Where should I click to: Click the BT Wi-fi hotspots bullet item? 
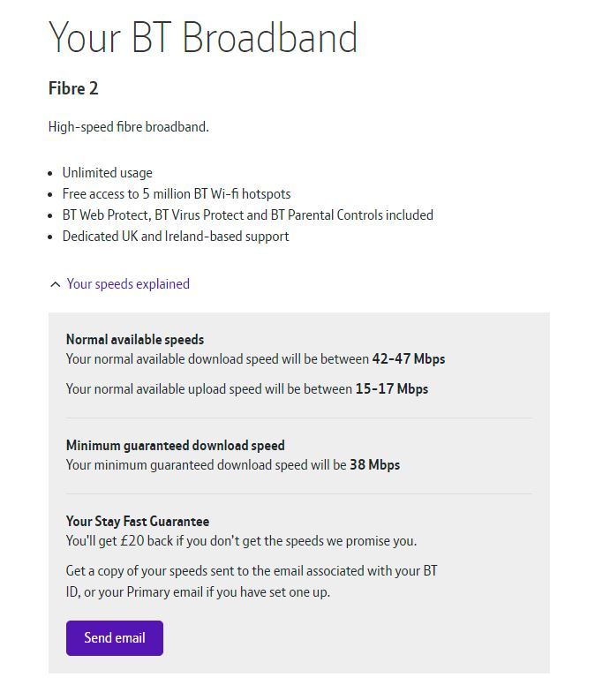point(176,194)
